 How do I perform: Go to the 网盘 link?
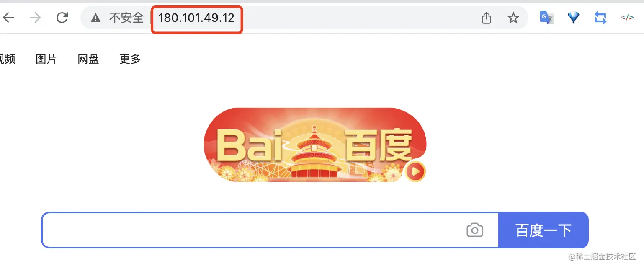[88, 59]
